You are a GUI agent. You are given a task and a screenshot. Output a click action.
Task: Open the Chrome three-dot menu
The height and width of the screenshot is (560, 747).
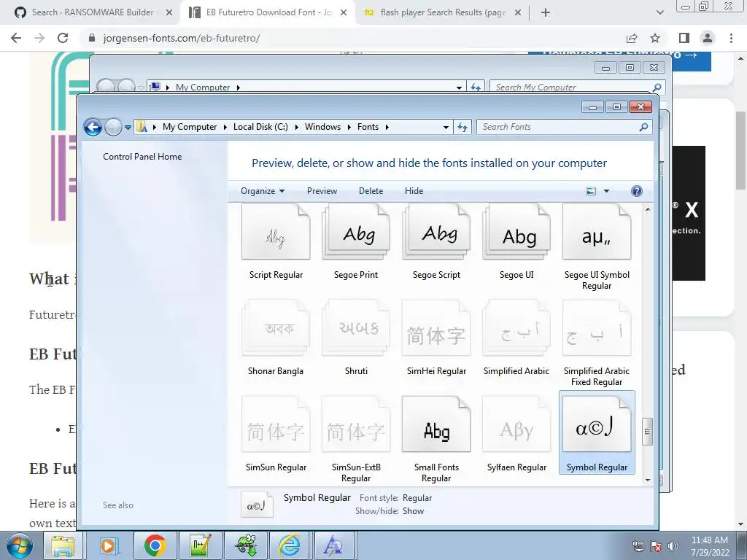click(x=731, y=38)
